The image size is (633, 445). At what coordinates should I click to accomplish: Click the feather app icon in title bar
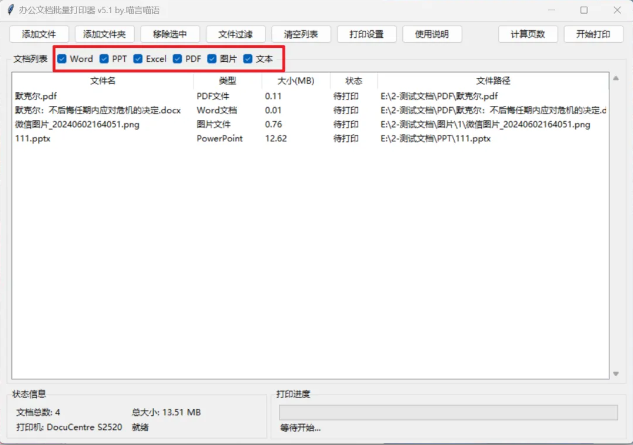tap(8, 9)
